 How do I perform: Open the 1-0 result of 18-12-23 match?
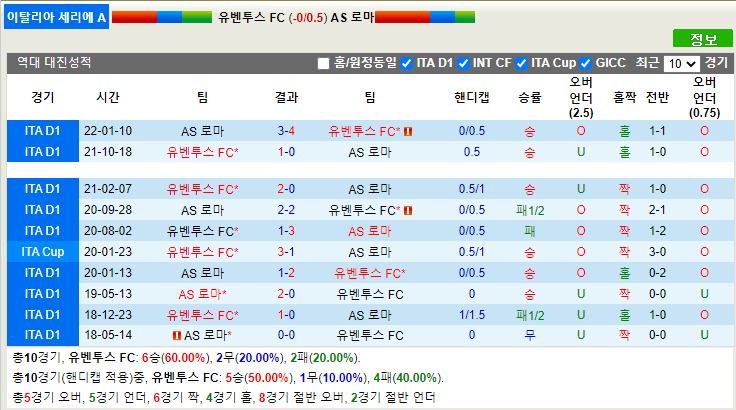tap(286, 315)
